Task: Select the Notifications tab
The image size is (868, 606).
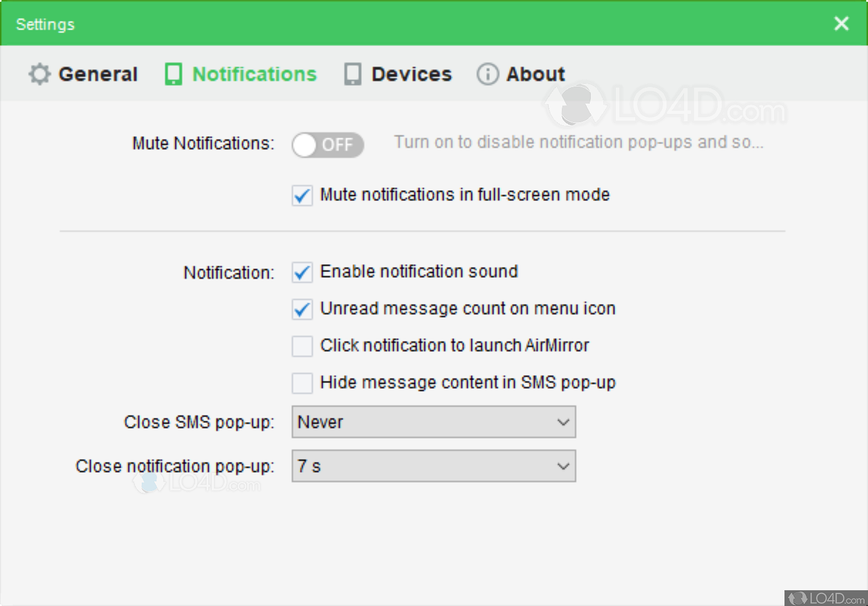Action: [255, 74]
